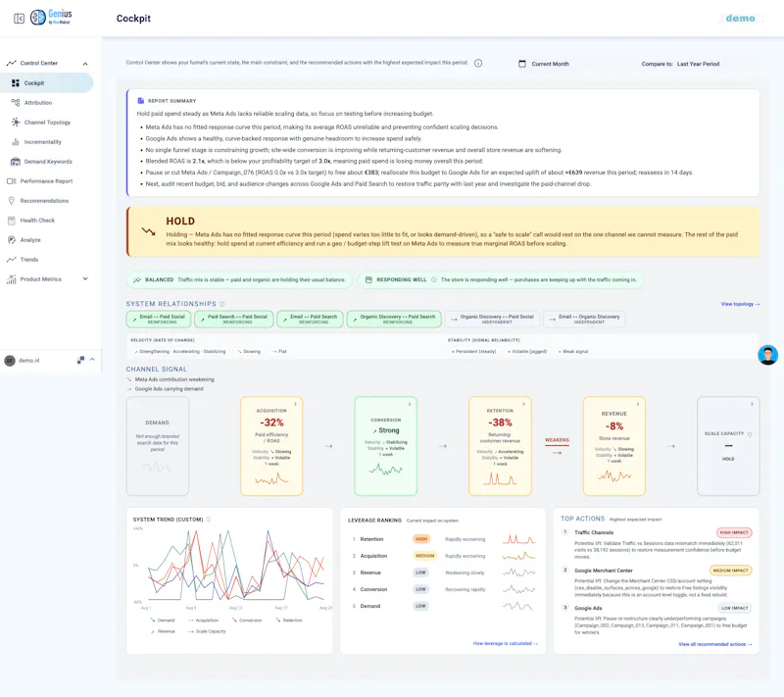Open the Demand channel signal card
Viewport: 784px width, 697px height.
[158, 446]
